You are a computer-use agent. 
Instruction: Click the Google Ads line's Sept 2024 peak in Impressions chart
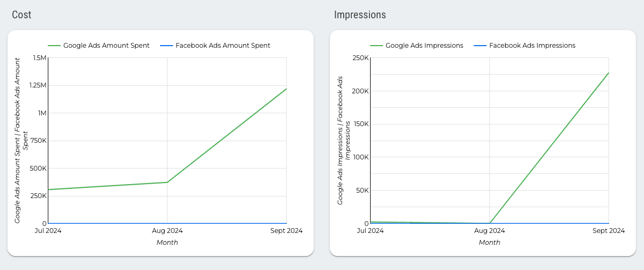pyautogui.click(x=609, y=72)
